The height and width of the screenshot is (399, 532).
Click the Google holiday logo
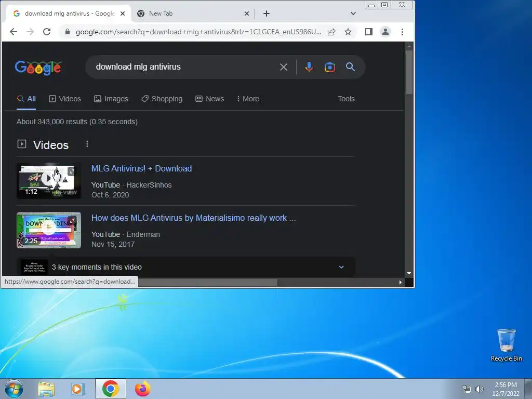(38, 68)
